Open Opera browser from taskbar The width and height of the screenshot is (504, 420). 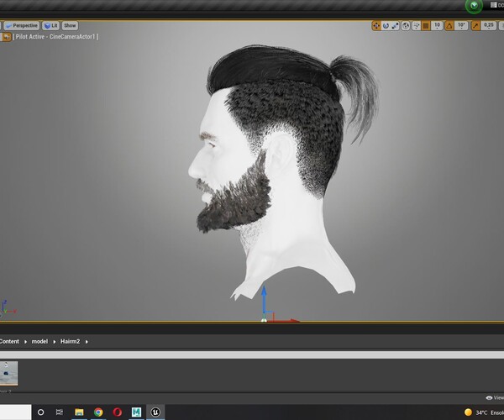[x=118, y=412]
